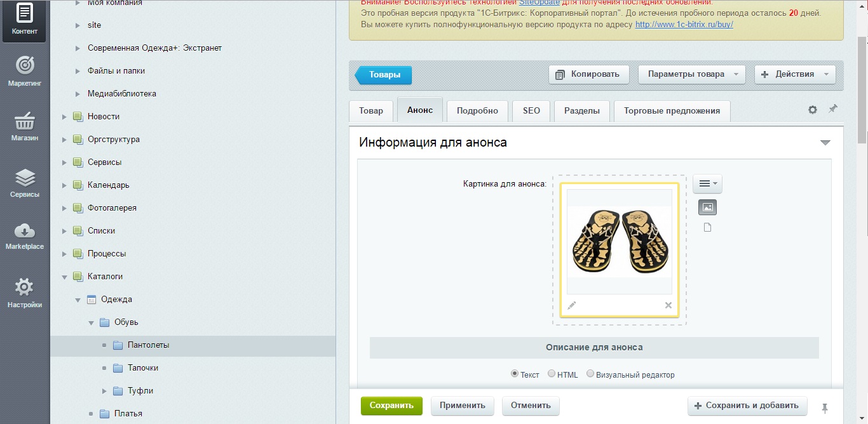Open the Параметры товара dropdown
This screenshot has width=868, height=424.
coord(691,74)
